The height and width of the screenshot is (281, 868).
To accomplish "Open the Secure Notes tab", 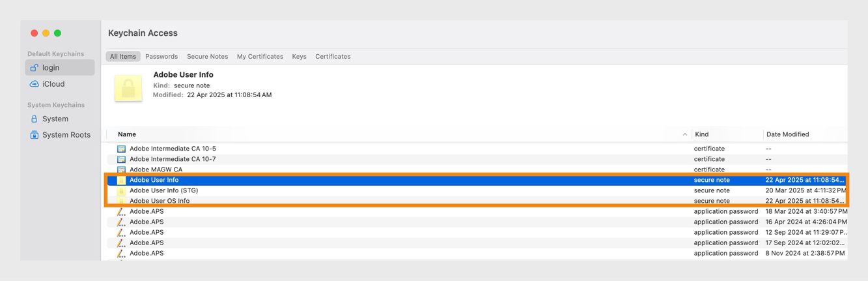I will [x=207, y=57].
